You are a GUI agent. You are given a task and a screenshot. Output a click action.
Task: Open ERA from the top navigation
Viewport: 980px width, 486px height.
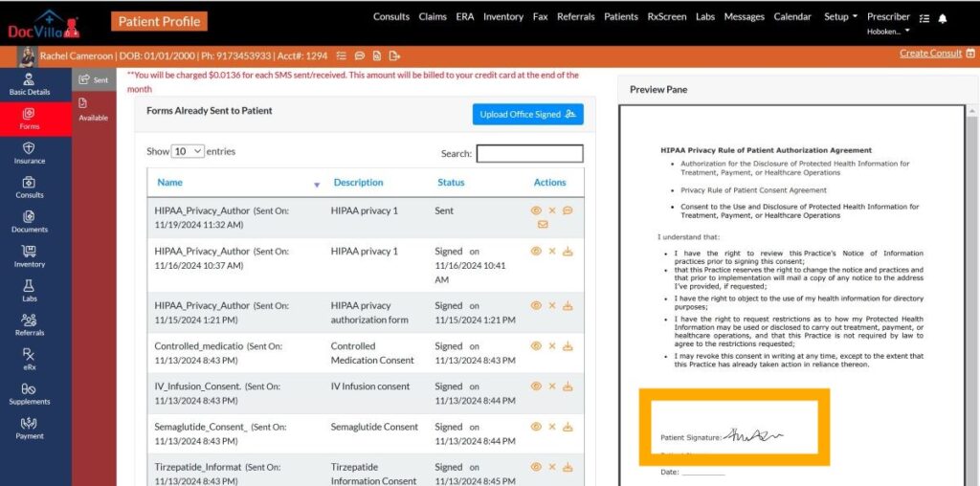pyautogui.click(x=465, y=17)
